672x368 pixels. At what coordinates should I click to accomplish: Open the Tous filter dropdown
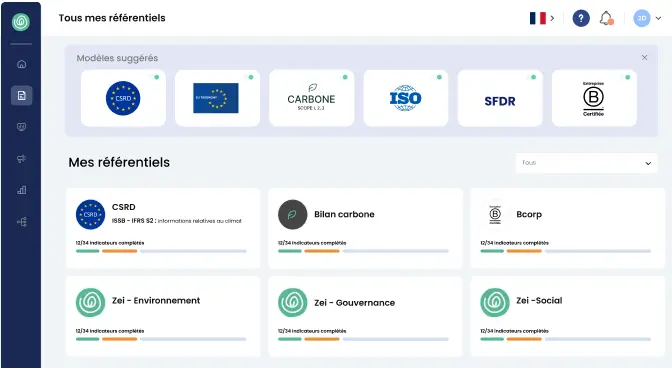coord(586,163)
